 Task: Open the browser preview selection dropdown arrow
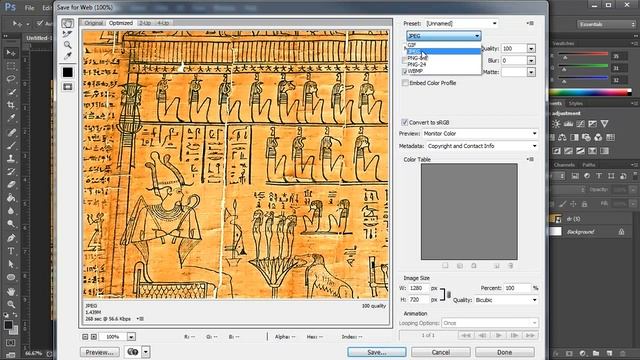click(146, 352)
